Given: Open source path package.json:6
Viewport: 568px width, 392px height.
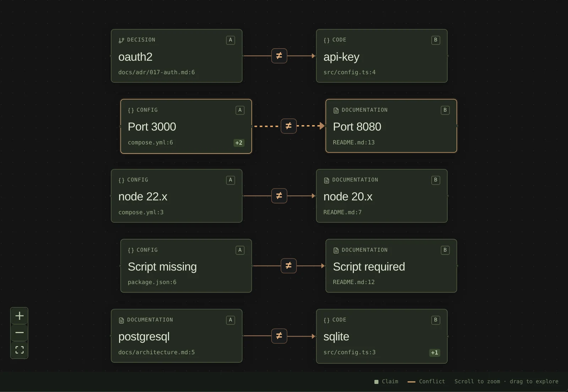Looking at the screenshot, I should [152, 282].
